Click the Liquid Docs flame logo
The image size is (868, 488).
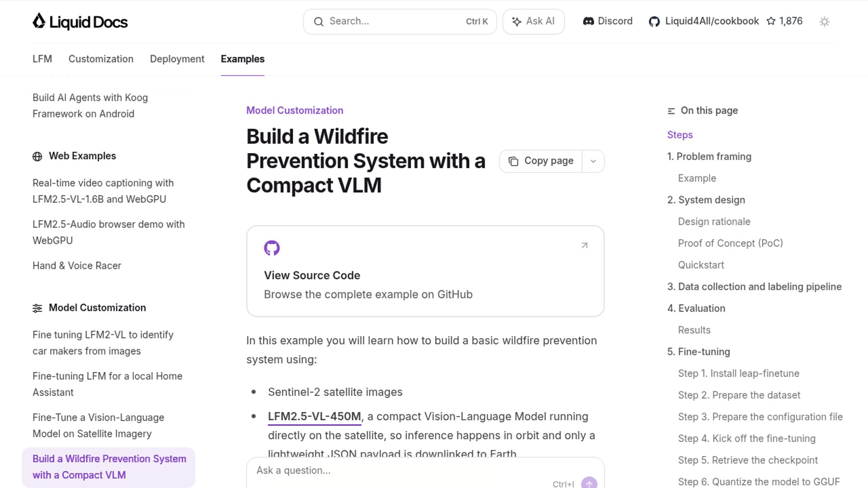coord(39,21)
